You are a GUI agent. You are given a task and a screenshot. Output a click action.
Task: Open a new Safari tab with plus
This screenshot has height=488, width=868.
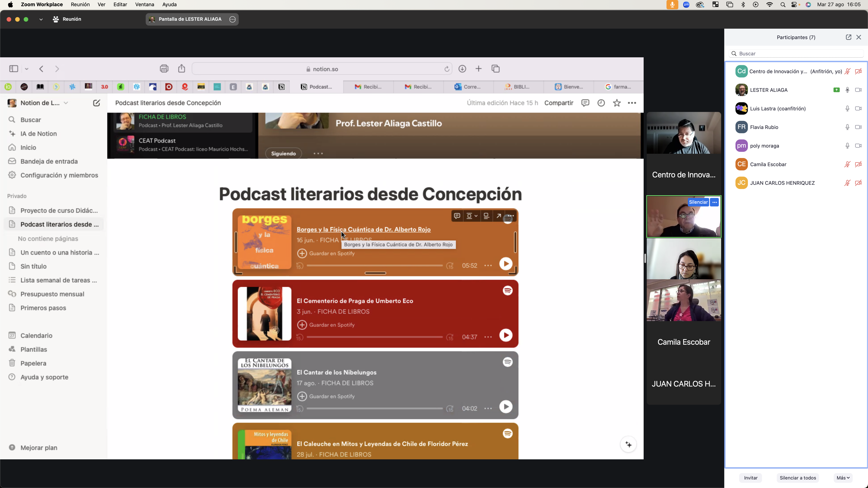479,69
